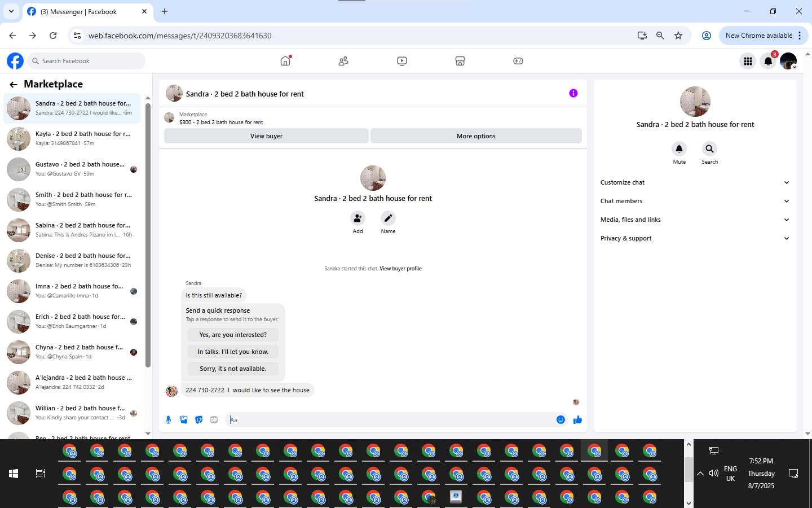The image size is (812, 508).
Task: Click Sandra's large profile thumbnail in right panel
Action: coord(695,102)
